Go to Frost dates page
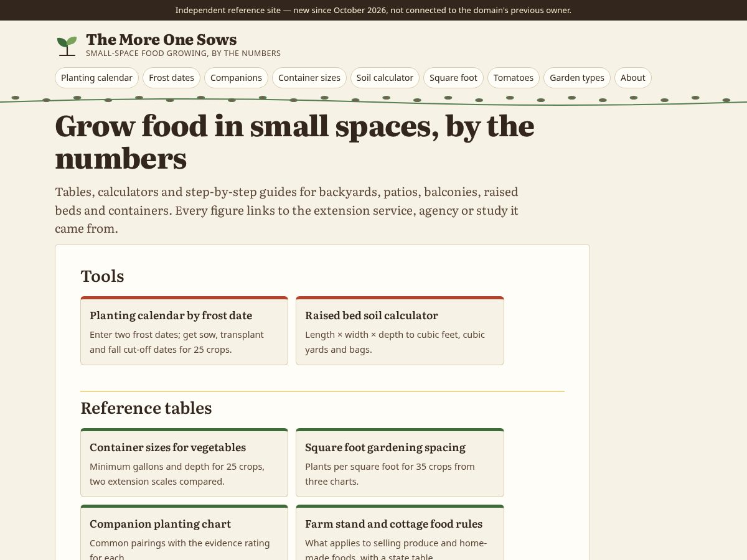The height and width of the screenshot is (560, 747). coord(171,78)
